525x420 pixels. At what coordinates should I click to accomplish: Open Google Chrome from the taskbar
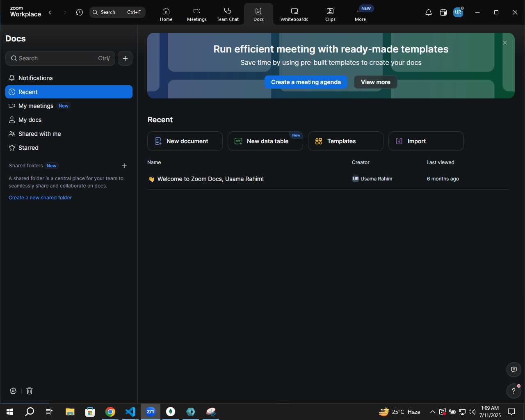click(110, 412)
